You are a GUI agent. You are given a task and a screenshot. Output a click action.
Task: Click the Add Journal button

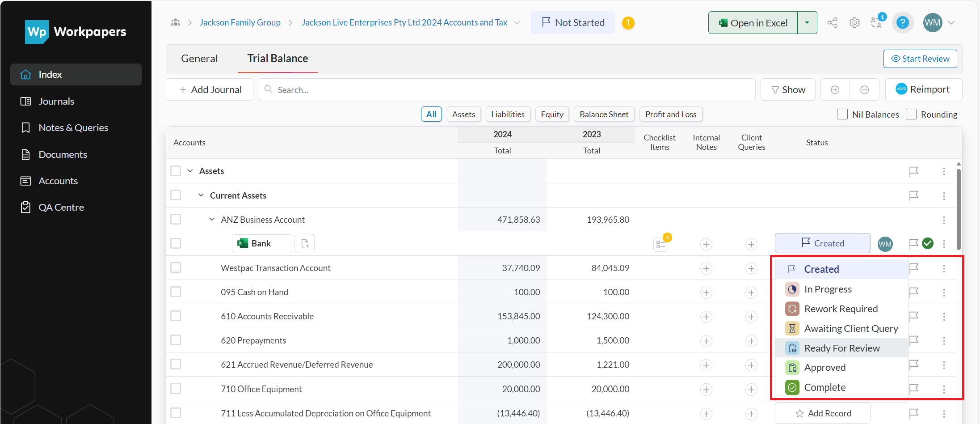click(210, 90)
